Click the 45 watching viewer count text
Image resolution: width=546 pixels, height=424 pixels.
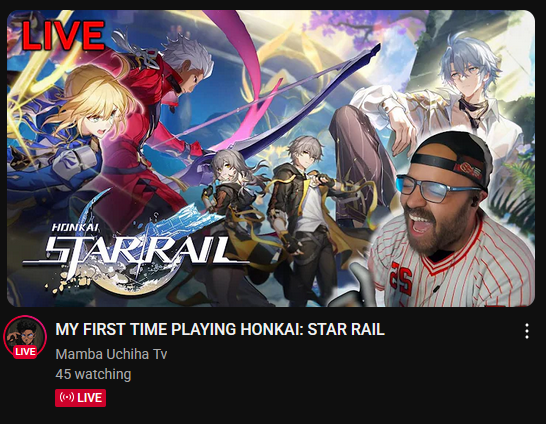pyautogui.click(x=93, y=374)
